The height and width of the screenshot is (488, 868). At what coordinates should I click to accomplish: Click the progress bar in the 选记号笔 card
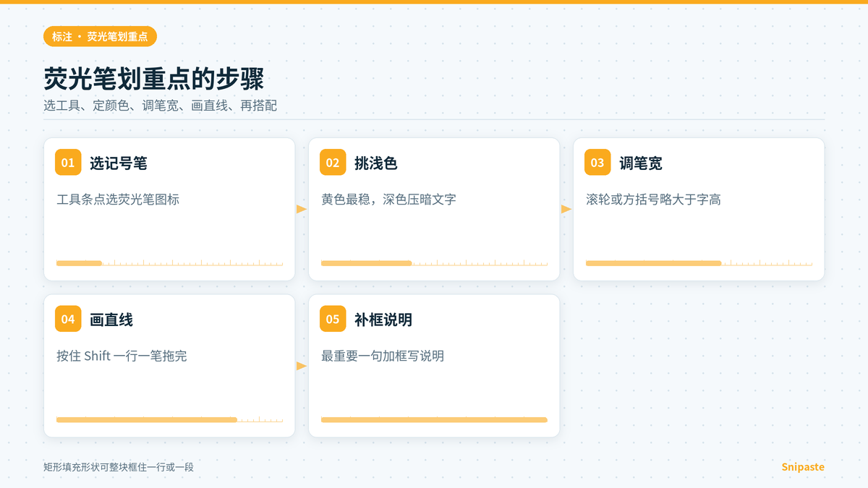coord(169,263)
